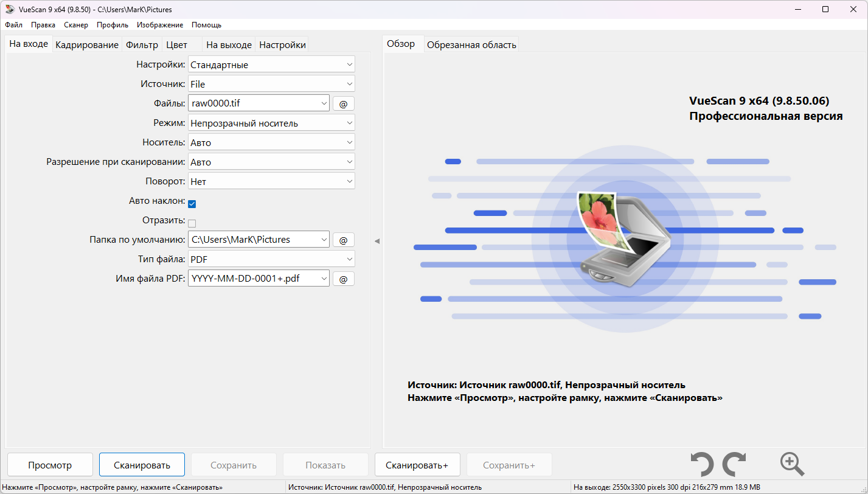
Task: Maximize the VueScan window
Action: pos(825,9)
